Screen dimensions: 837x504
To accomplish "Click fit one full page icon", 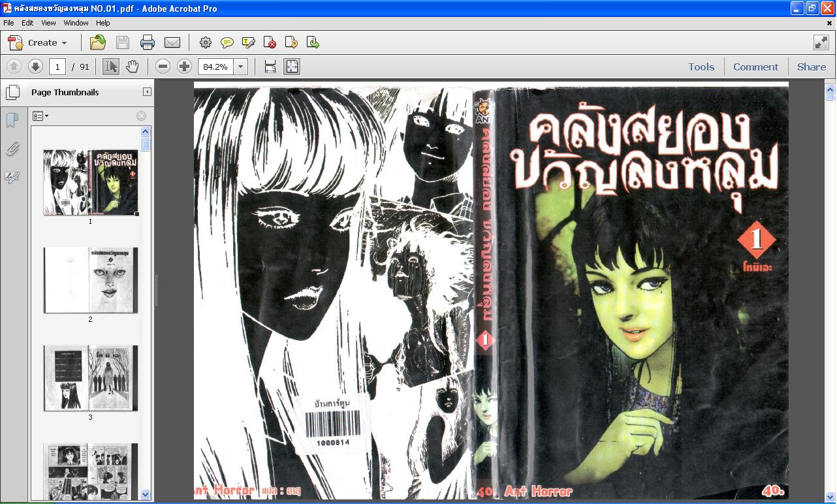I will [292, 67].
